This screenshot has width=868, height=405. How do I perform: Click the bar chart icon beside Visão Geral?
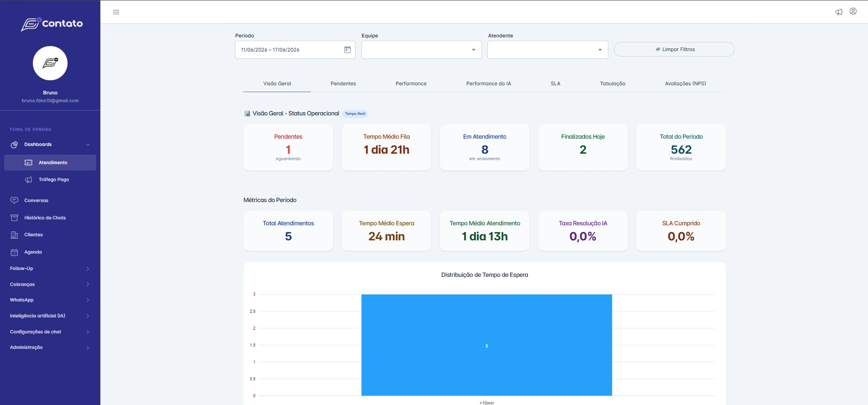247,114
